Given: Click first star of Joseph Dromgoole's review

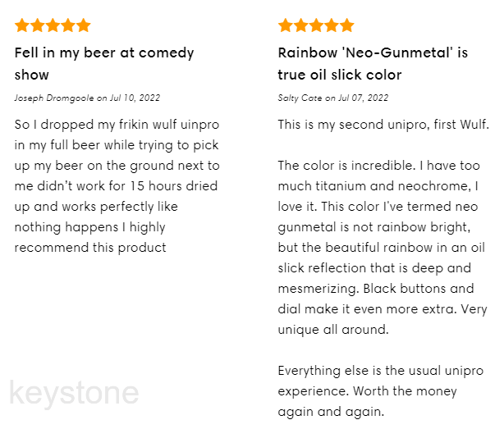Looking at the screenshot, I should [x=22, y=25].
